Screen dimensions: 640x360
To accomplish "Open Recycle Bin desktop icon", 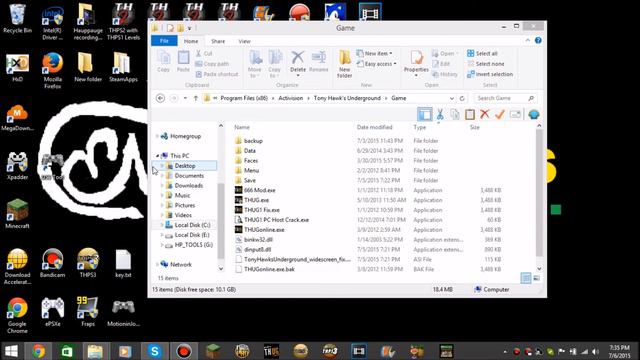I will [17, 19].
